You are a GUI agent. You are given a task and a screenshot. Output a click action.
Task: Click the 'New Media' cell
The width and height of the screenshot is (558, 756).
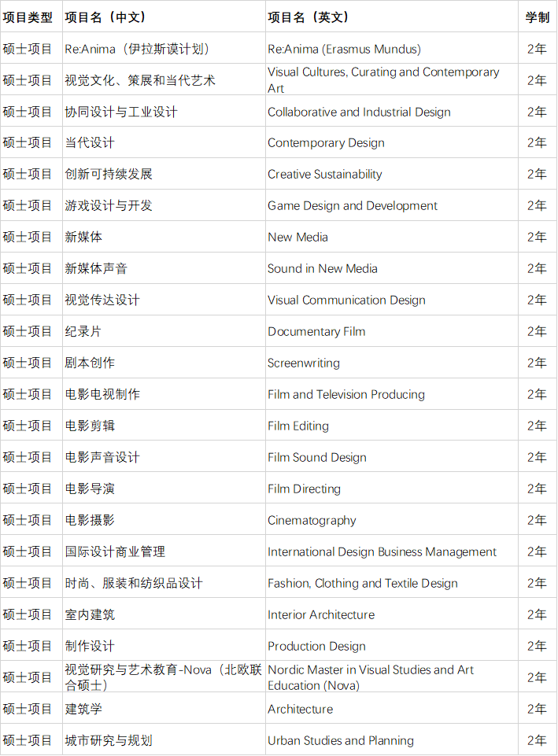(x=392, y=237)
